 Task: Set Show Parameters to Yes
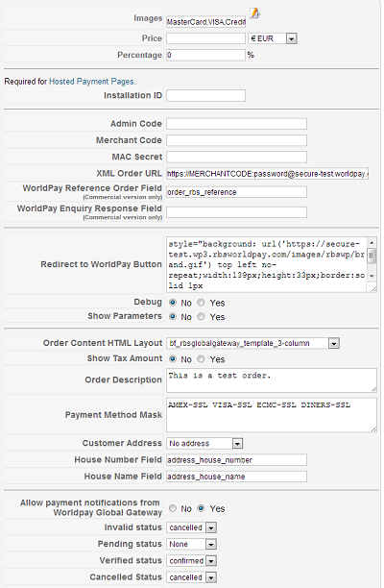(x=201, y=316)
